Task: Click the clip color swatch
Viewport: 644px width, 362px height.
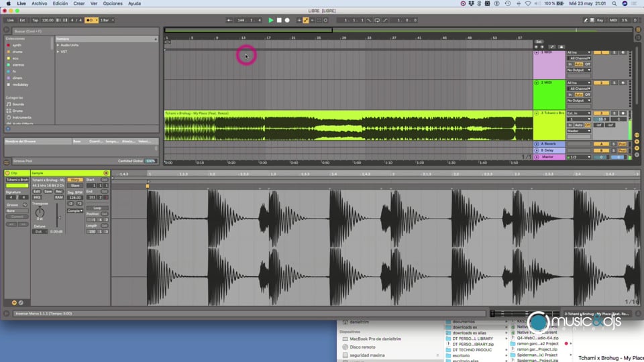Action: click(x=17, y=186)
